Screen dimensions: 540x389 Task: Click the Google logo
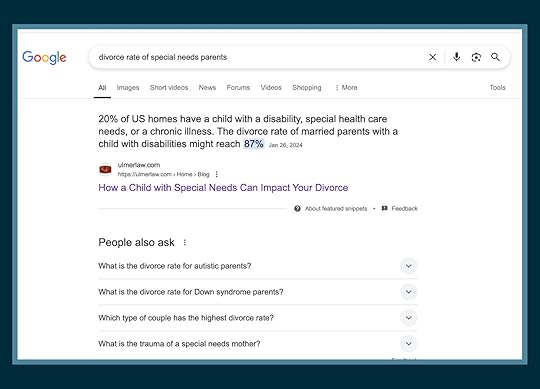[44, 57]
